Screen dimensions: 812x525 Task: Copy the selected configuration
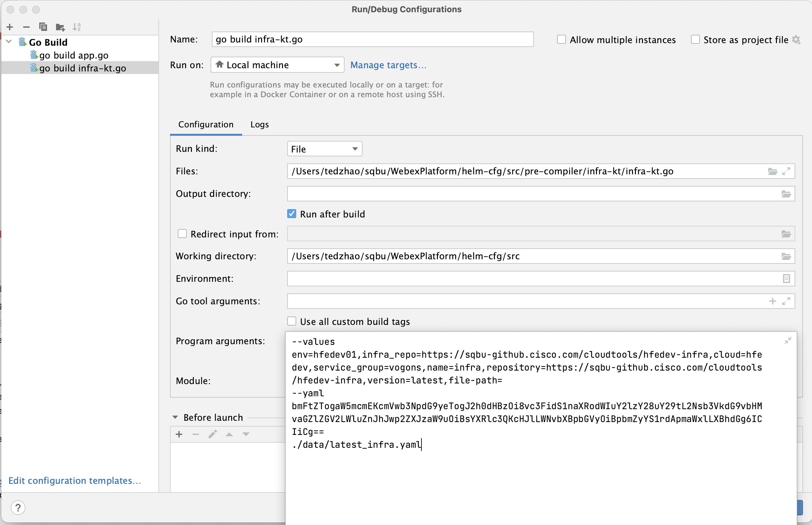click(x=43, y=27)
